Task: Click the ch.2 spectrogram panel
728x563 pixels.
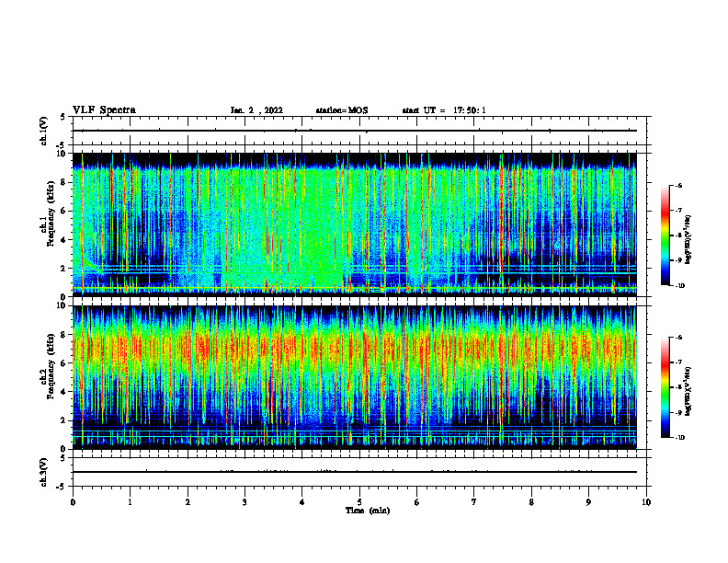Action: [354, 377]
